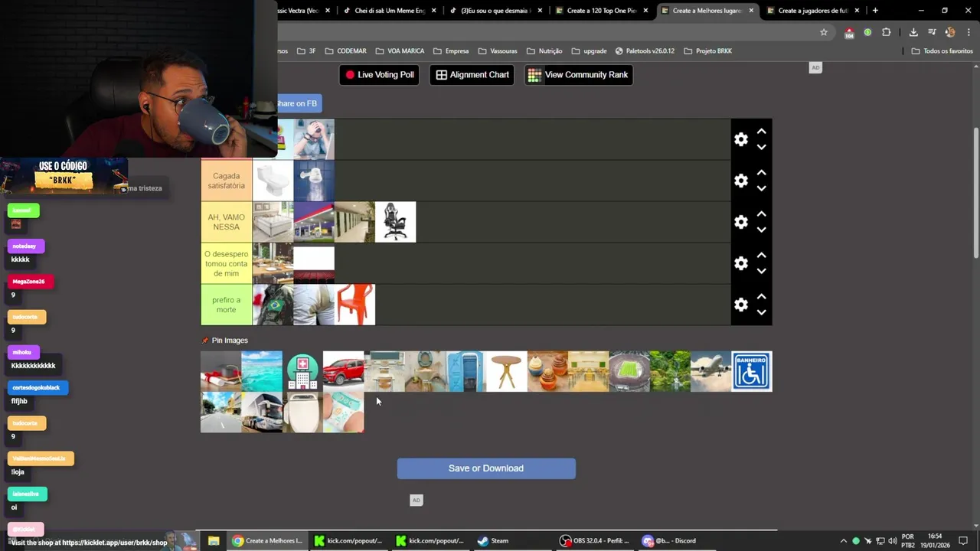Move AH, VAMO NESSA row up
980x551 pixels.
coord(761,214)
